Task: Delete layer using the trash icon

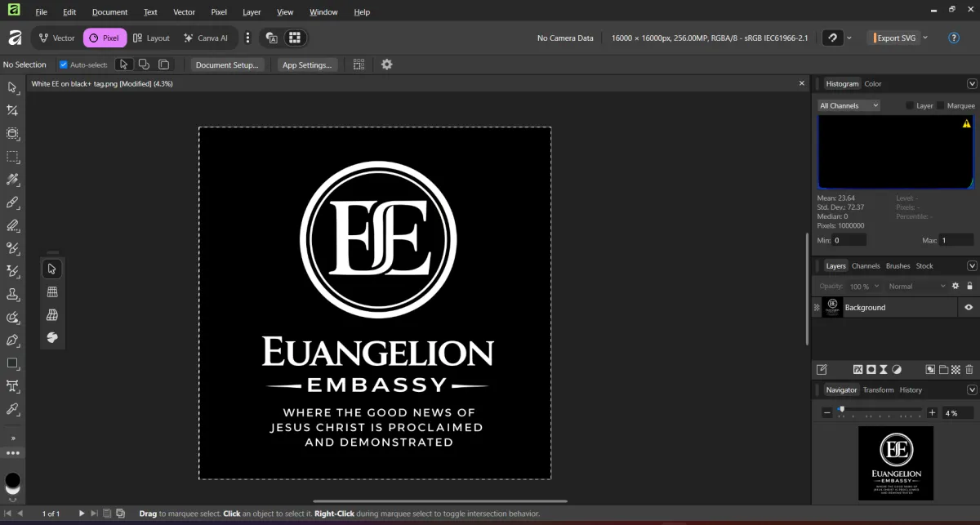Action: pyautogui.click(x=969, y=369)
